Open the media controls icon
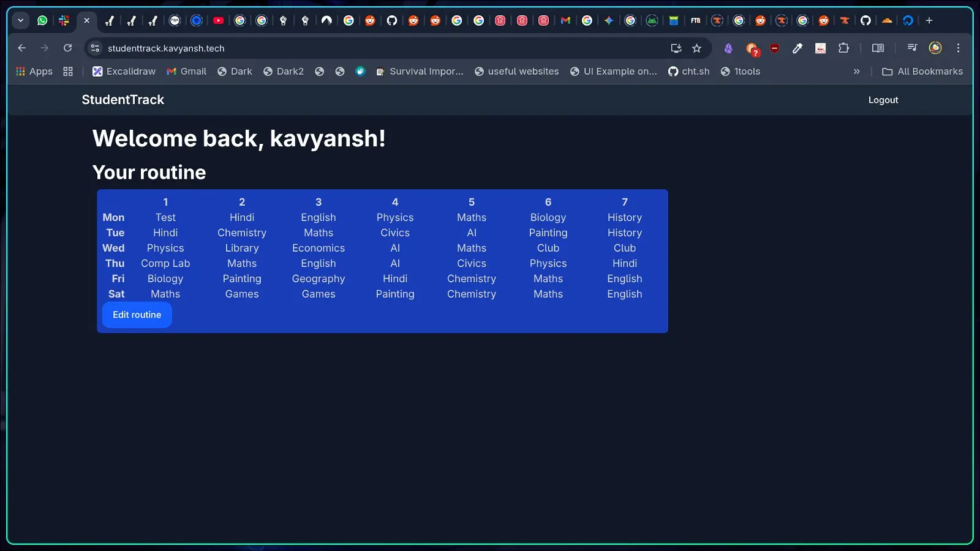 pos(912,48)
